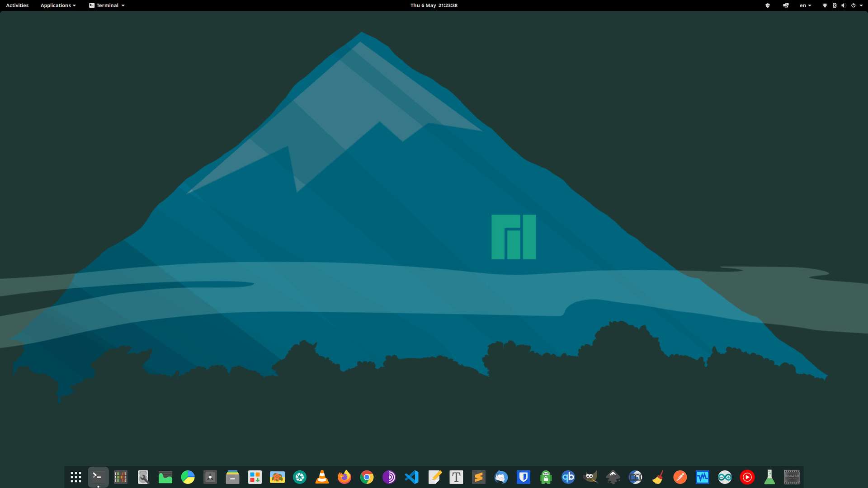
Task: Launch Google Chrome browser
Action: coord(367,476)
